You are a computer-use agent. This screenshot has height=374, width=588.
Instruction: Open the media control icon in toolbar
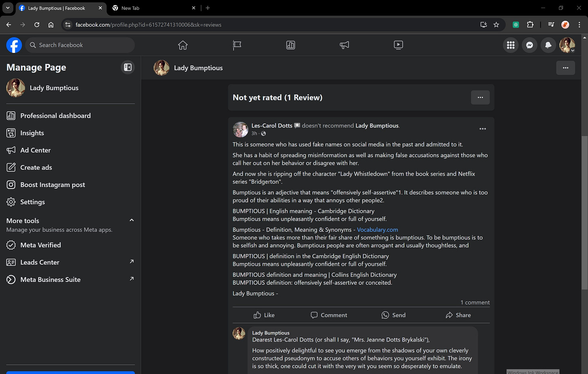pyautogui.click(x=551, y=25)
